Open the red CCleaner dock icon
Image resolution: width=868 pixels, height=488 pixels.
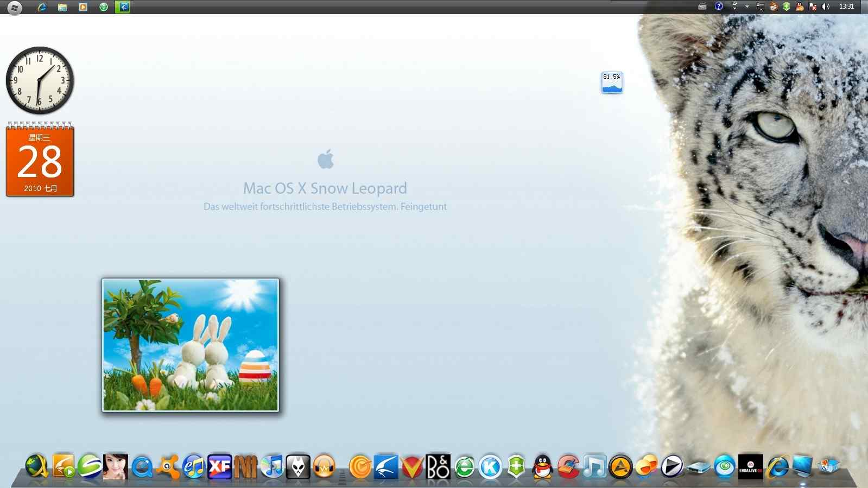click(x=568, y=467)
